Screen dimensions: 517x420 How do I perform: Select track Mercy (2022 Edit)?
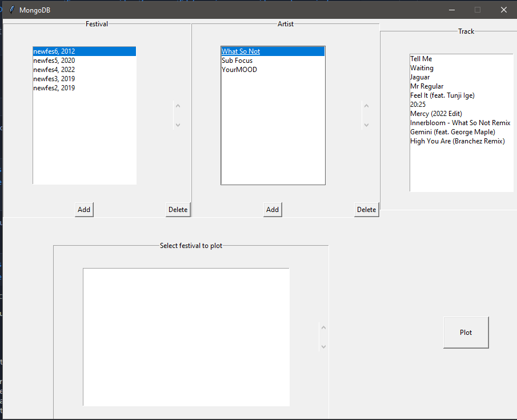462,114
